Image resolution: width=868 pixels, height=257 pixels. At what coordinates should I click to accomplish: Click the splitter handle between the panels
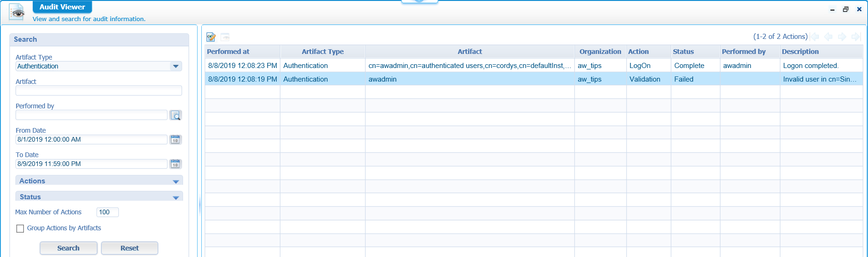[200, 205]
